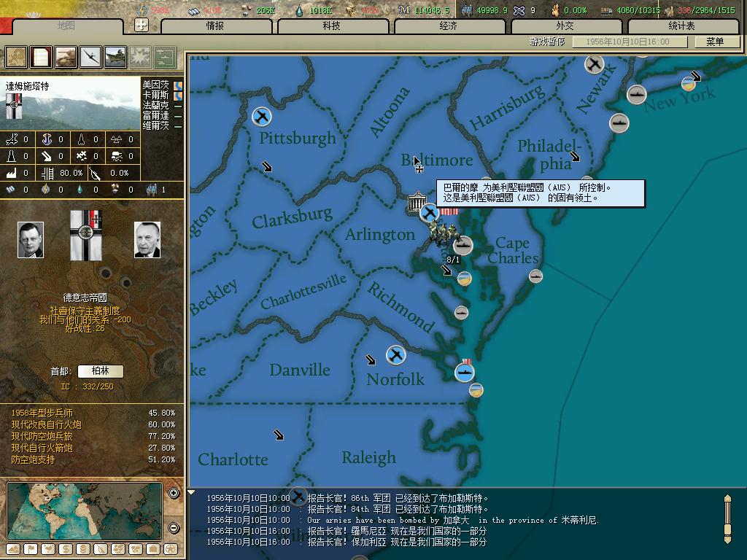Open the 统计表 statistics tab

click(683, 26)
